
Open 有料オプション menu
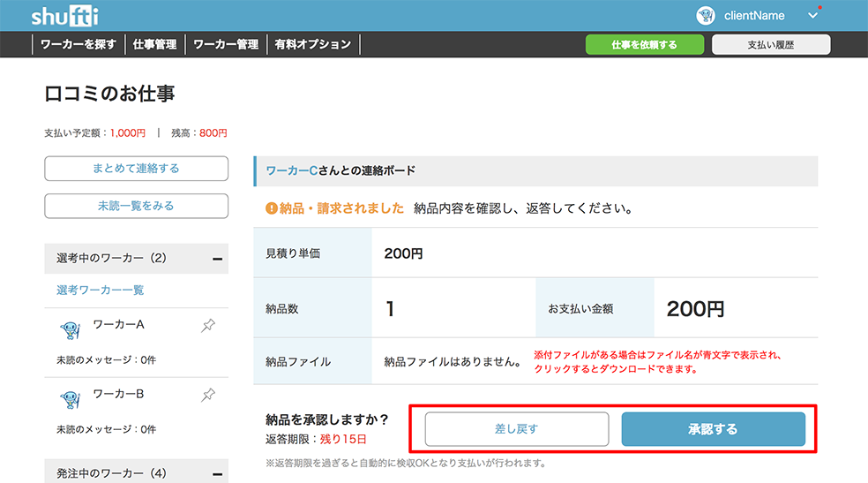[313, 44]
